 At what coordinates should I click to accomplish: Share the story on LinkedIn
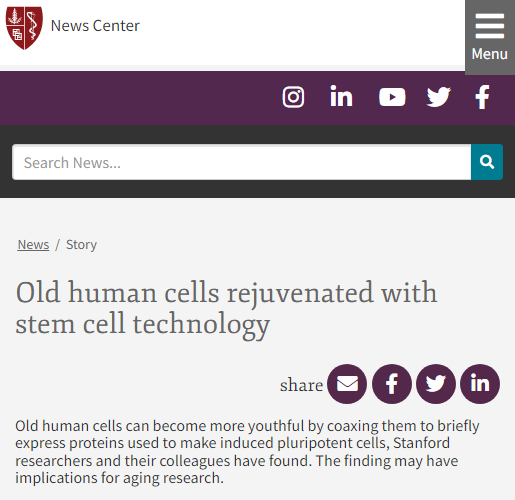(480, 384)
